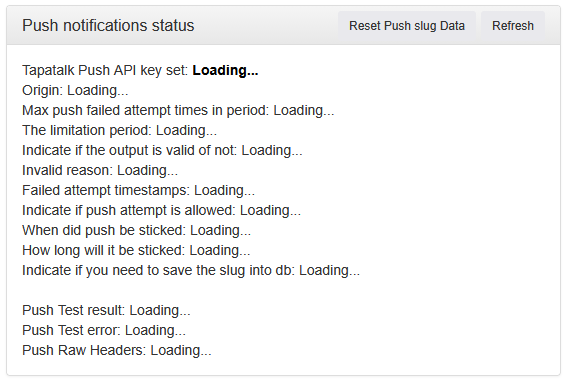Click the Tapatalk Push API key set line

pyautogui.click(x=140, y=70)
